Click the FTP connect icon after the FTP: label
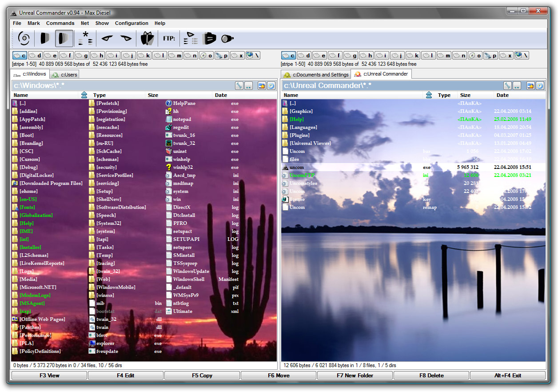This screenshot has height=392, width=558. pos(191,38)
